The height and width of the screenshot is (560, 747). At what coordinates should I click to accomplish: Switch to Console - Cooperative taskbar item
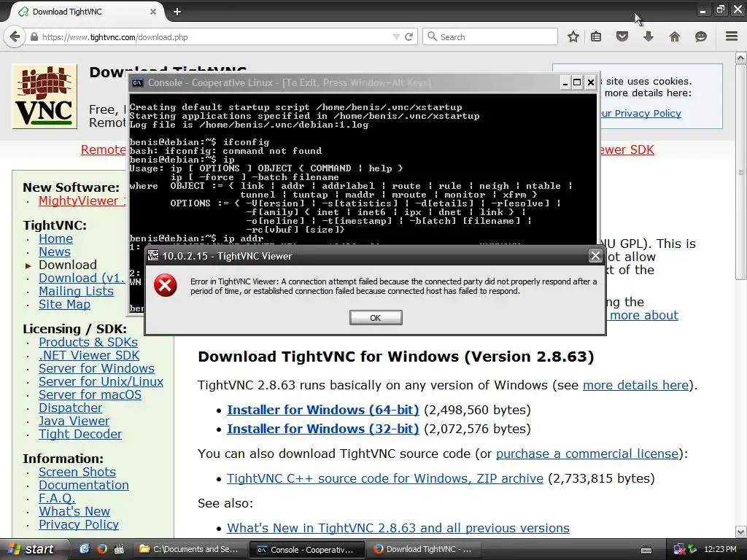click(307, 549)
